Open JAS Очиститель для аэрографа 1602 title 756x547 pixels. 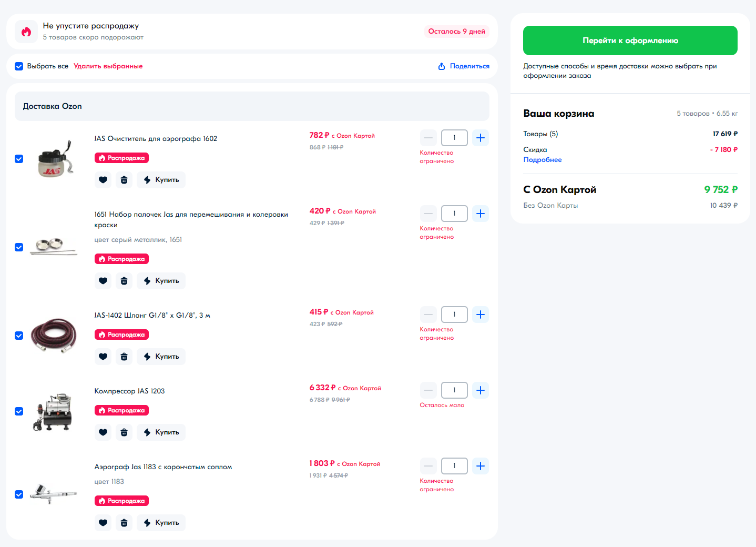(156, 139)
